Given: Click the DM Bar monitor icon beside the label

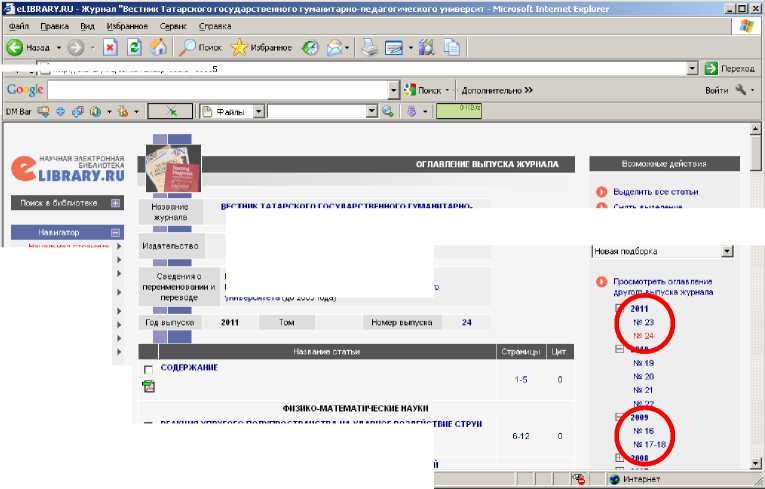Looking at the screenshot, I should coord(43,112).
